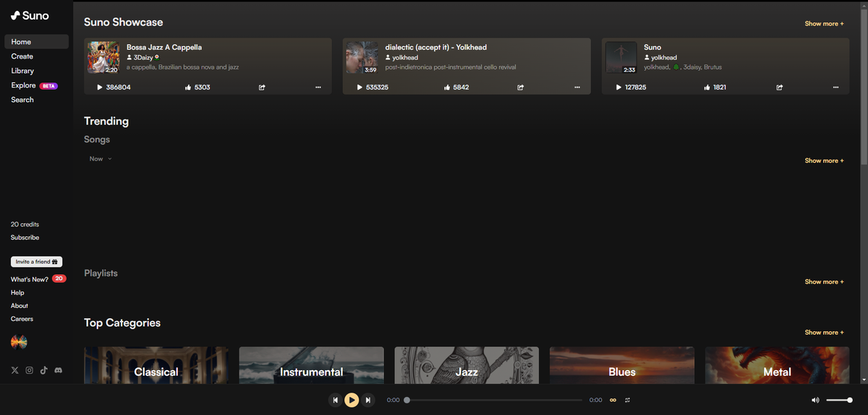Toggle infinite autoplay in the player
The image size is (868, 415).
coord(613,400)
